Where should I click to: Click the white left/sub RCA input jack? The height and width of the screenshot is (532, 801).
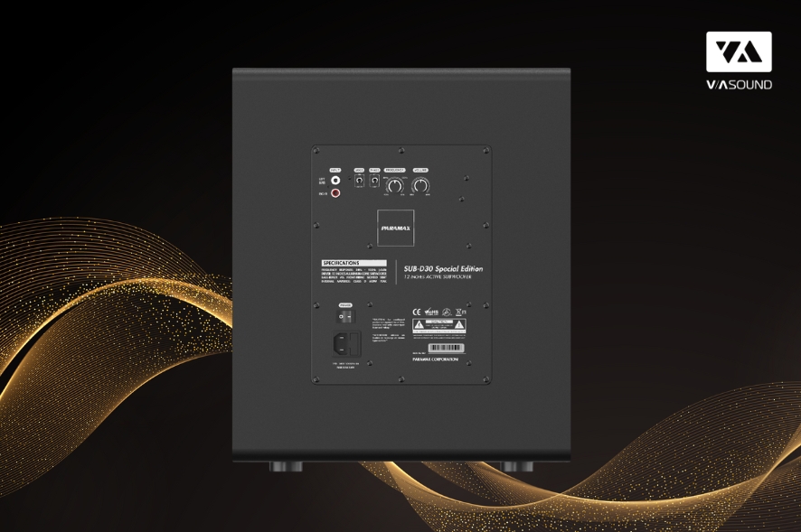pos(335,180)
